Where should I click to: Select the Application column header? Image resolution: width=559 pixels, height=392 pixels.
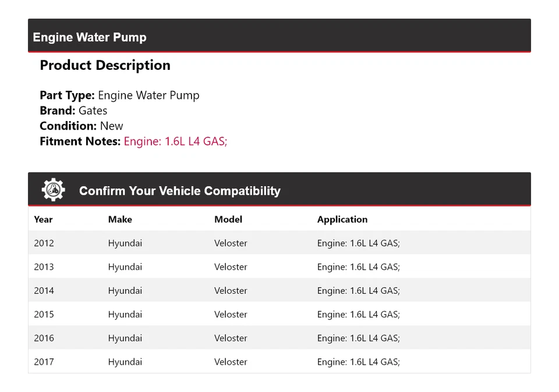pyautogui.click(x=342, y=219)
